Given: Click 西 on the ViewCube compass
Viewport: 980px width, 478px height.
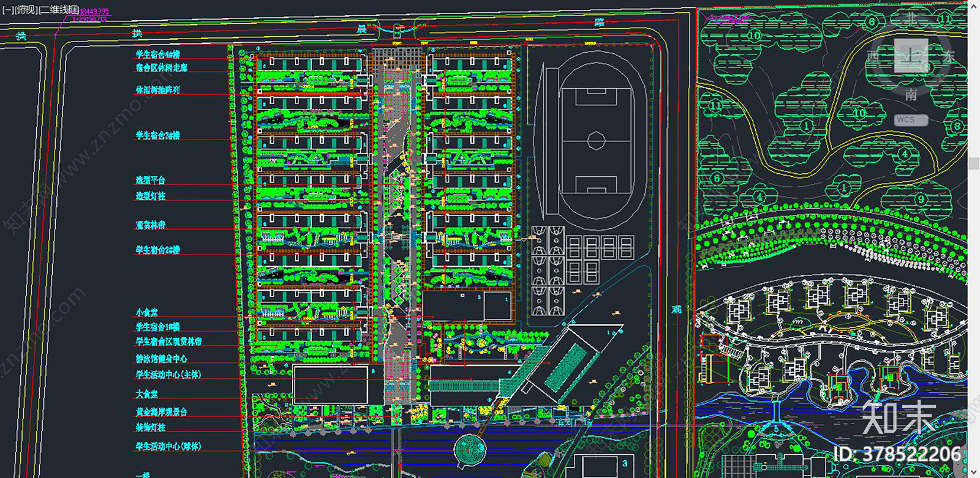Looking at the screenshot, I should tap(873, 56).
